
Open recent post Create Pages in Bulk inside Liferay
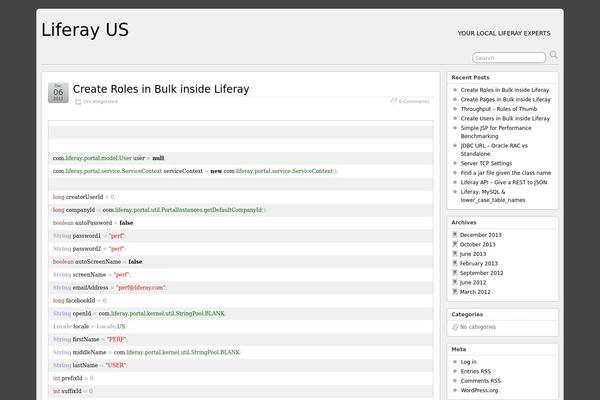click(x=505, y=100)
